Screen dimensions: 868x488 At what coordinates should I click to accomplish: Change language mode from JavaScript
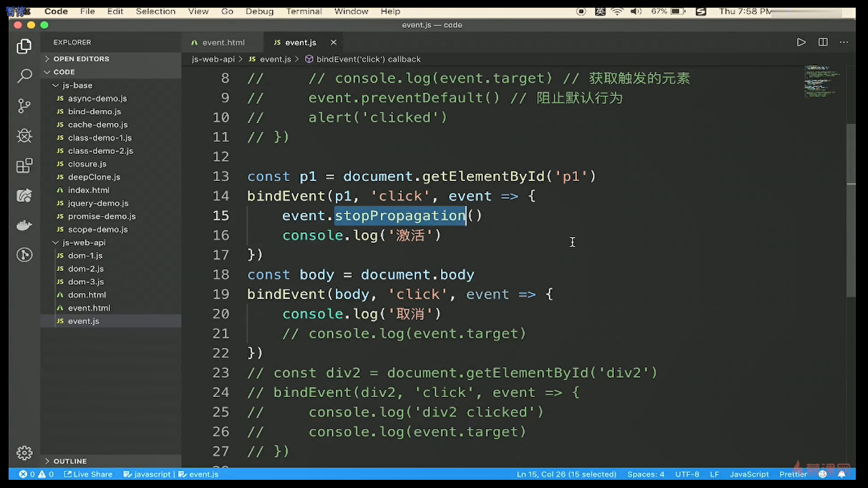[749, 474]
